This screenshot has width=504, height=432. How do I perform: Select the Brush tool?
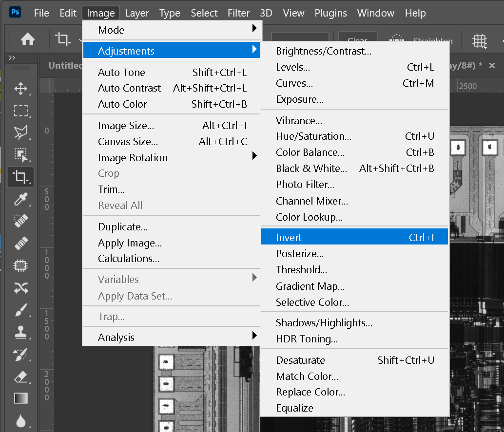tap(20, 310)
